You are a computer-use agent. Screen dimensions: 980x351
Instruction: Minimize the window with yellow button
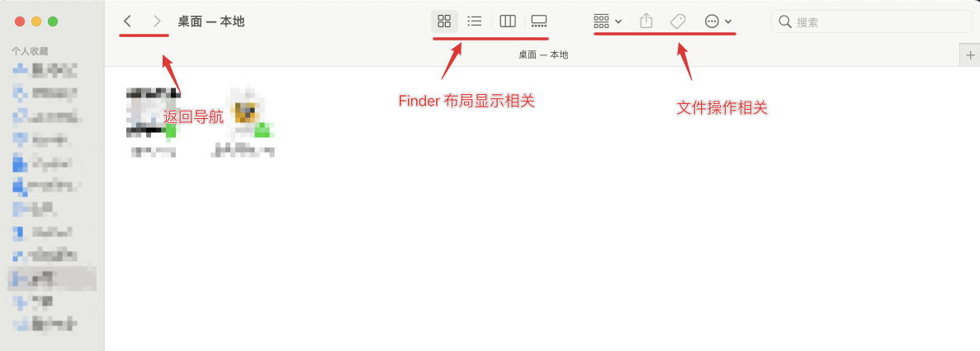[36, 21]
